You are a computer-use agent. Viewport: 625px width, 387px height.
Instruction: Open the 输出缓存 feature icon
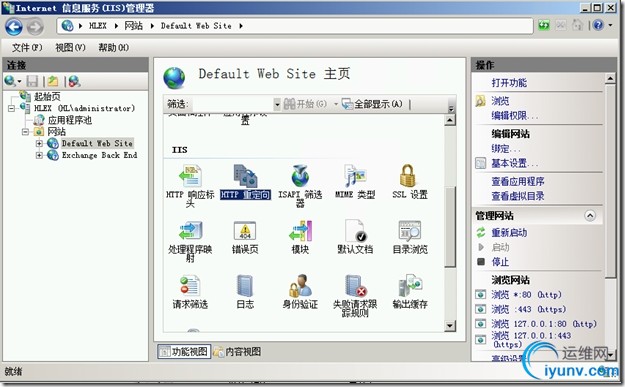pyautogui.click(x=410, y=286)
